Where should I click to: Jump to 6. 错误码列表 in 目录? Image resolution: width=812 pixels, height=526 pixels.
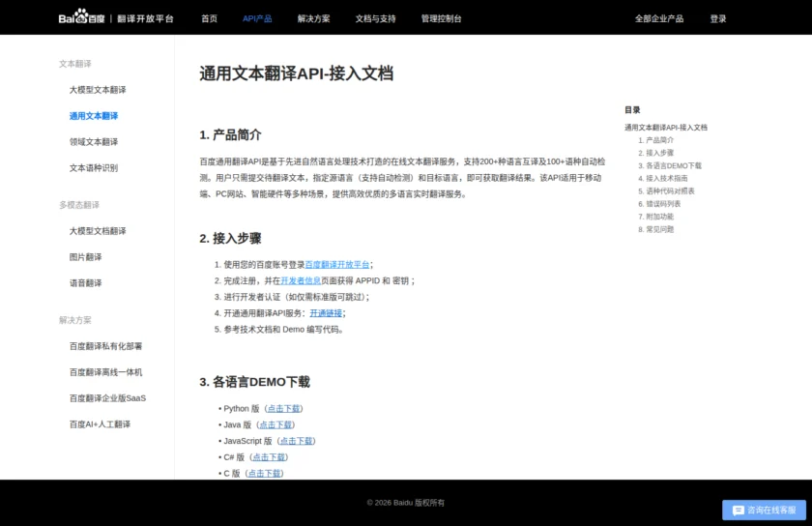tap(659, 204)
